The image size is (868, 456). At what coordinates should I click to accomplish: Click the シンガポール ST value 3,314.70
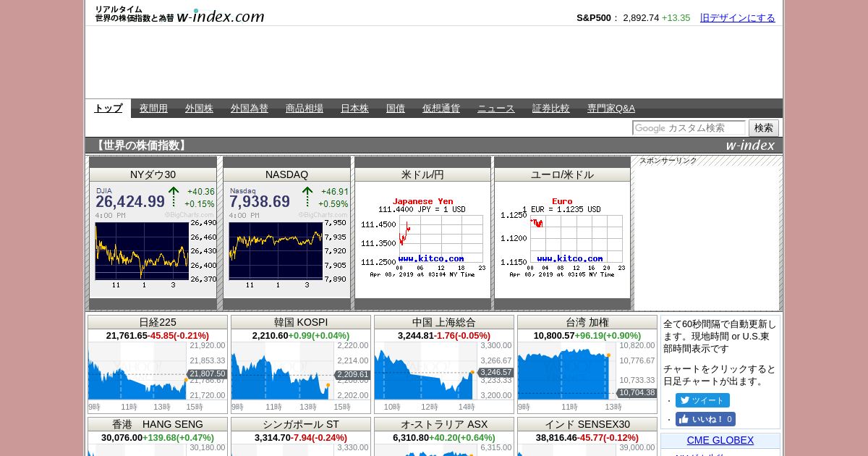click(x=273, y=438)
